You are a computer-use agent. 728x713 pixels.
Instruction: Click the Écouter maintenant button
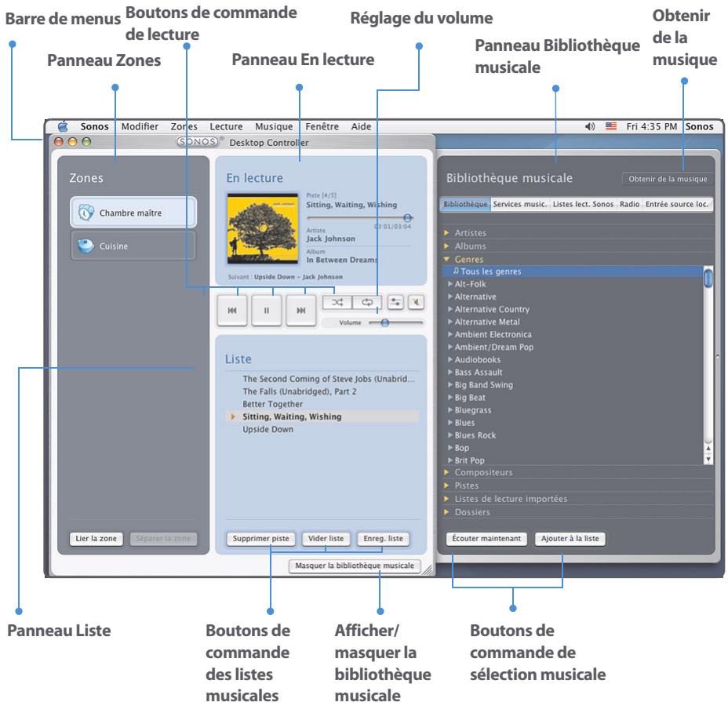pyautogui.click(x=486, y=538)
